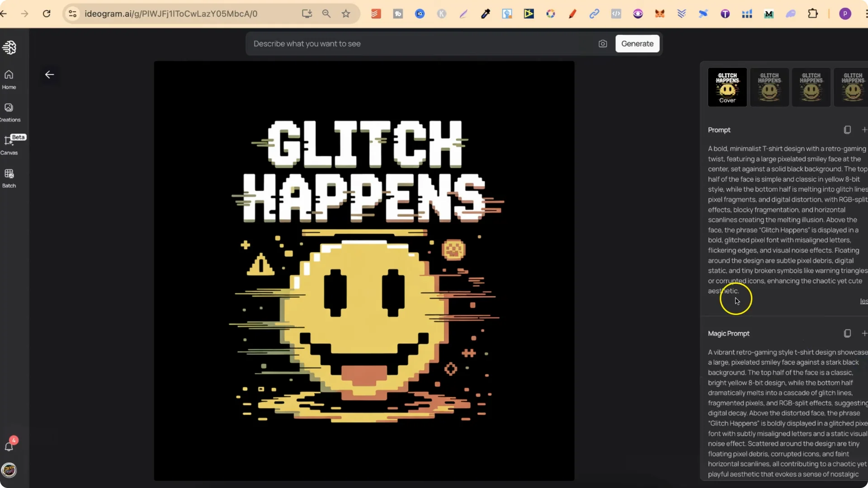Screen dimensions: 868x488
Task: Open the Batch generation section
Action: pos(9,178)
